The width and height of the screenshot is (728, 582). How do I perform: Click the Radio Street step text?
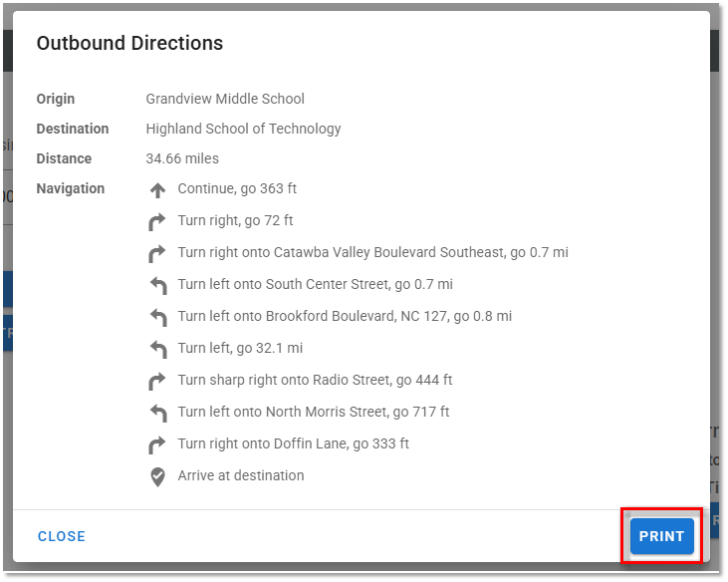click(x=315, y=380)
